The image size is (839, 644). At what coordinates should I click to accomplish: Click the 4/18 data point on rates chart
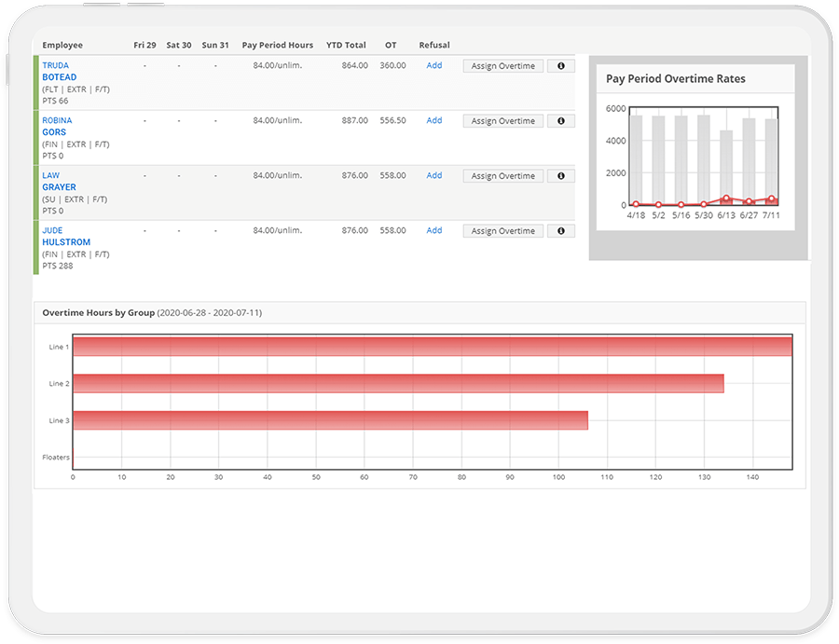(636, 204)
